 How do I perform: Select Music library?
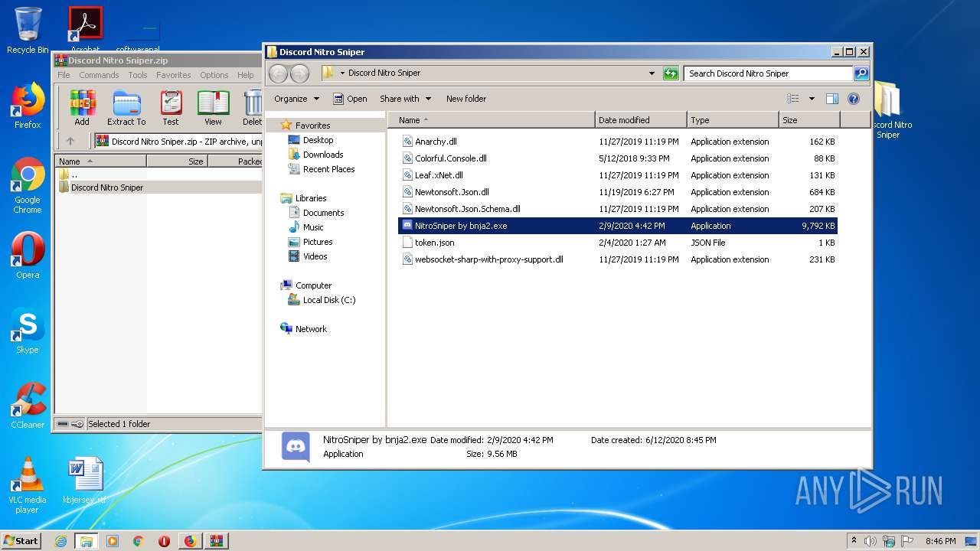coord(313,227)
